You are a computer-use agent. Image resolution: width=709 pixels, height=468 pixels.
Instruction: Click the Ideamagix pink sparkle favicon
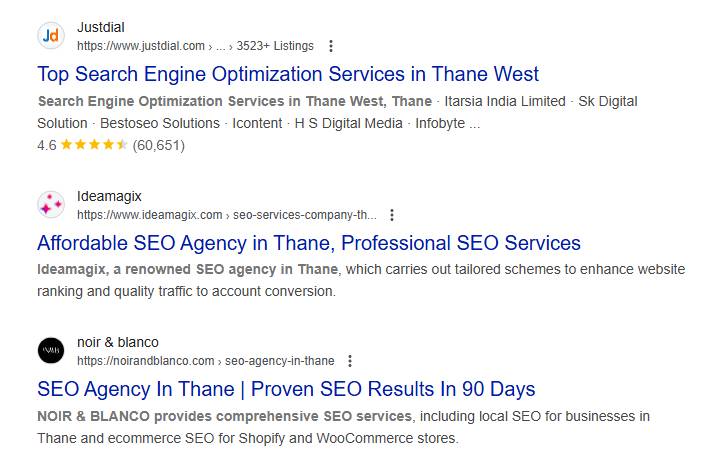tap(51, 205)
